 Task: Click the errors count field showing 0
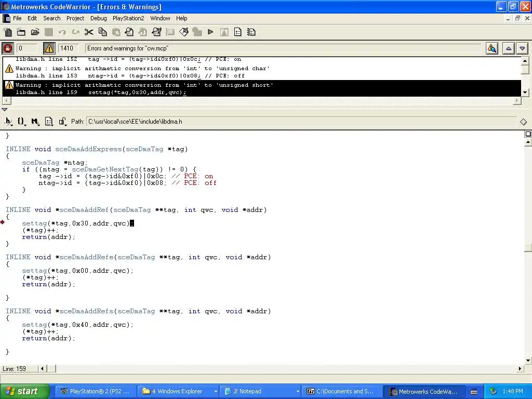pyautogui.click(x=27, y=48)
